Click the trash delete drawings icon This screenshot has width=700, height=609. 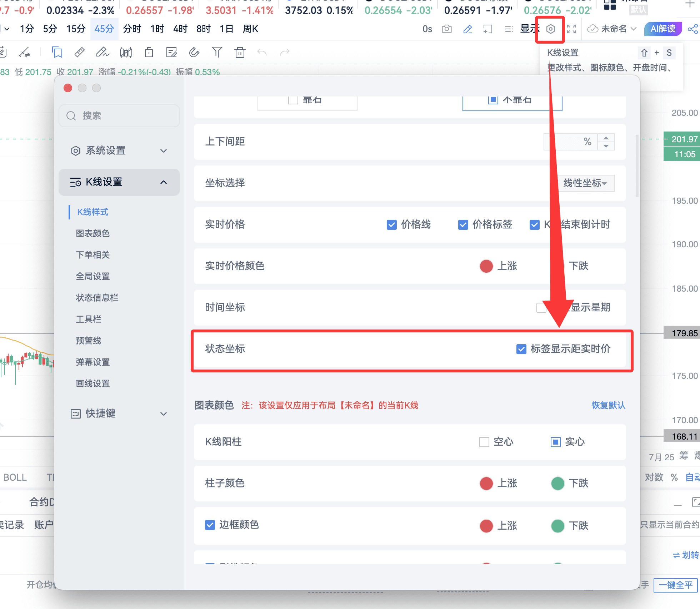coord(240,53)
